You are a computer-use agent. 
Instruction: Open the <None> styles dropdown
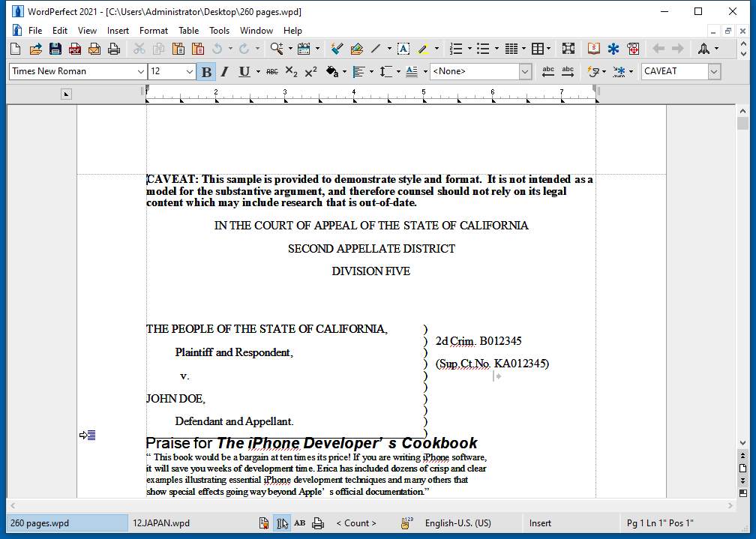(x=525, y=72)
